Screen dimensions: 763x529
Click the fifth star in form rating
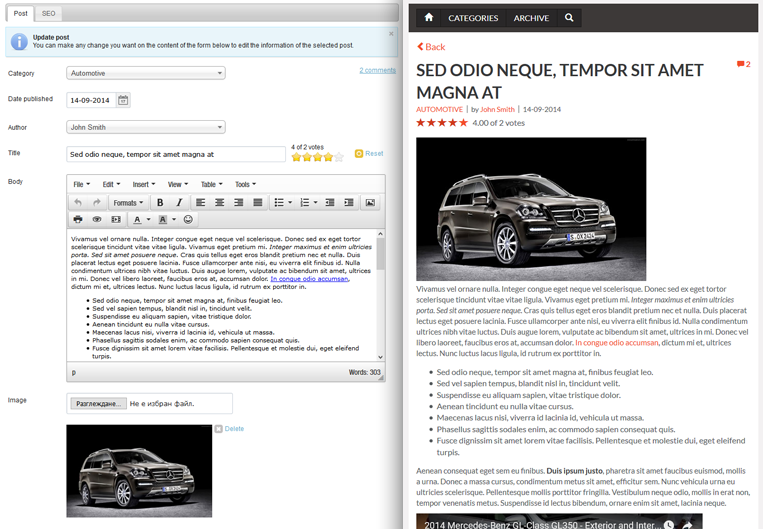pos(339,157)
